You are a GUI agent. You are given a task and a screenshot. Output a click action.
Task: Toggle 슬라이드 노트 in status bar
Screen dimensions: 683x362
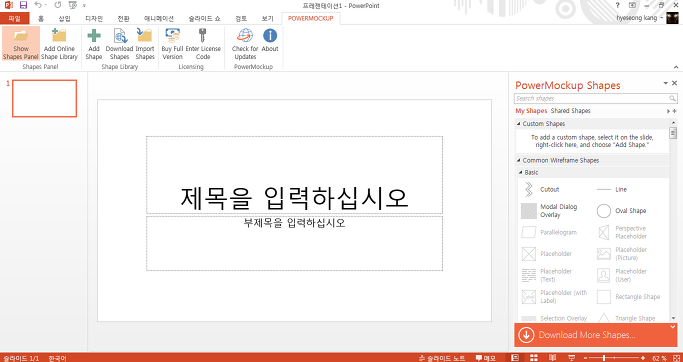(442, 358)
